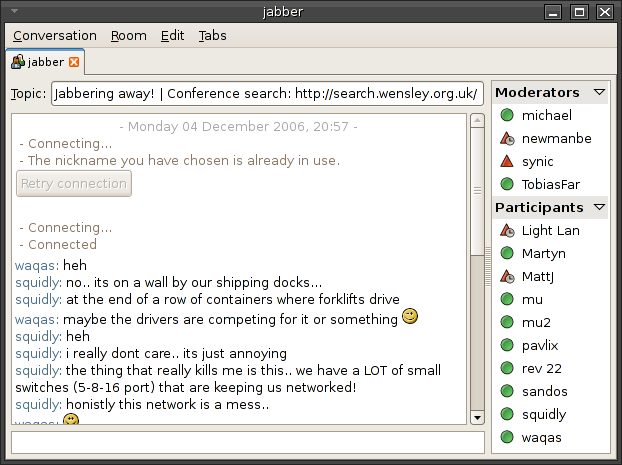The width and height of the screenshot is (622, 465).
Task: Select Martyn in Participants list
Action: tap(550, 253)
